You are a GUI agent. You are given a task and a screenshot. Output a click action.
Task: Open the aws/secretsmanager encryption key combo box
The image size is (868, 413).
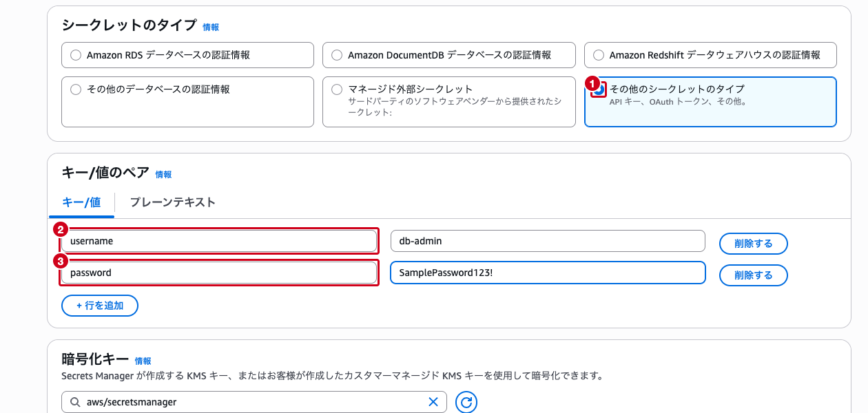coord(254,402)
